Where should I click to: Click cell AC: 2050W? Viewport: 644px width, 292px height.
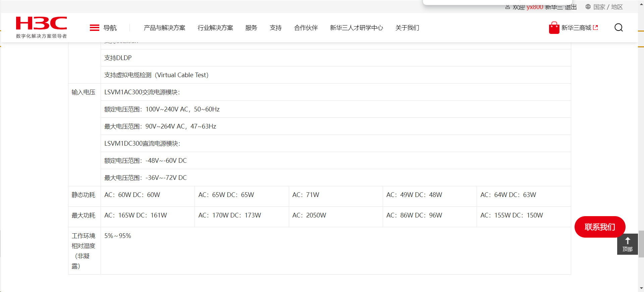pyautogui.click(x=336, y=217)
